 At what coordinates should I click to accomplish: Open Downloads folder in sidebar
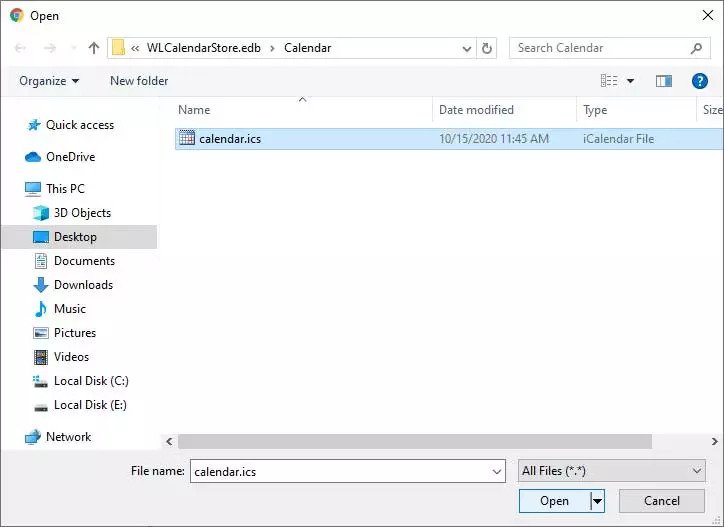[x=84, y=285]
